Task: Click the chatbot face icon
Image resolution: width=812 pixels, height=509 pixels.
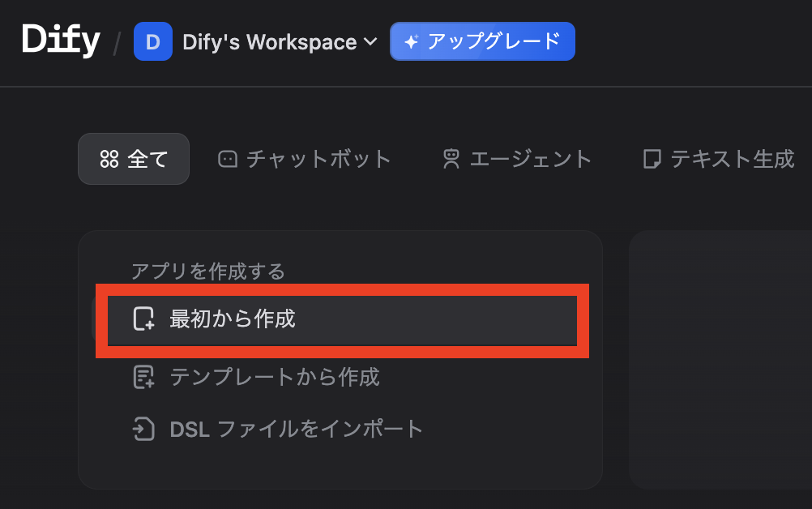Action: 228,159
